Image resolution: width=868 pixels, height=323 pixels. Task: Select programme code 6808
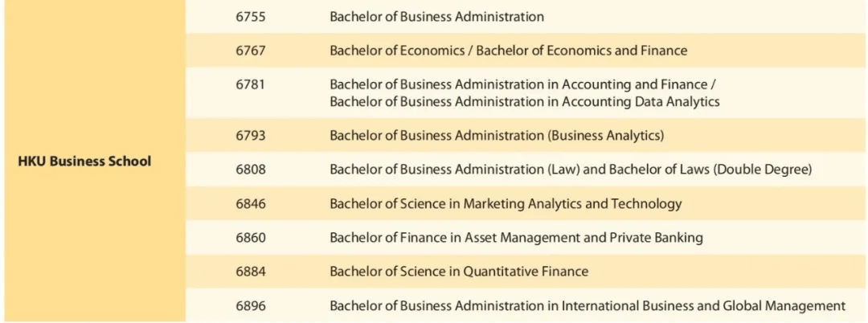251,170
